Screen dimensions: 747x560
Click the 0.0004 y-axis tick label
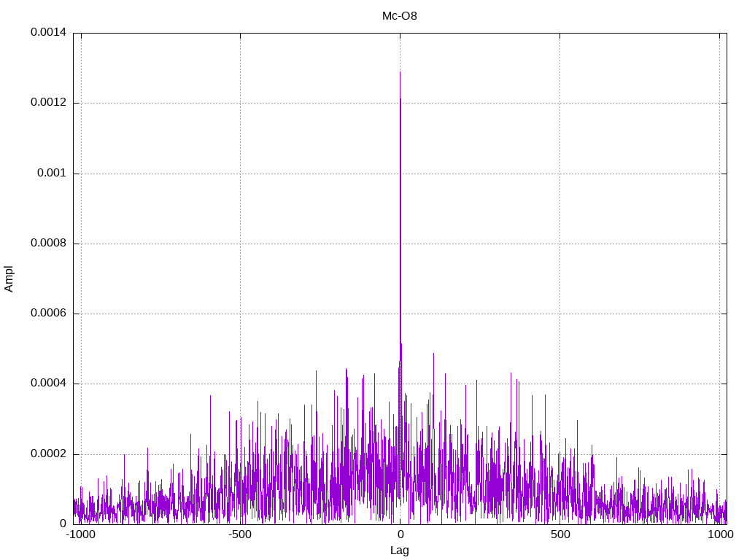[49, 384]
